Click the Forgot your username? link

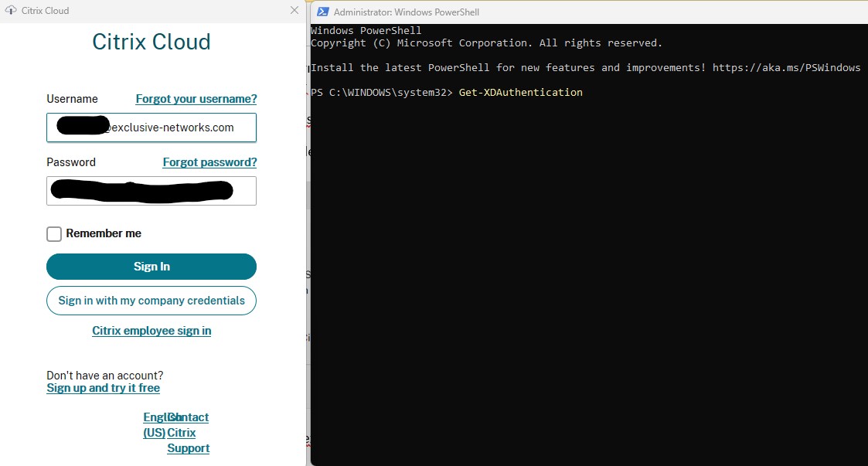(196, 99)
